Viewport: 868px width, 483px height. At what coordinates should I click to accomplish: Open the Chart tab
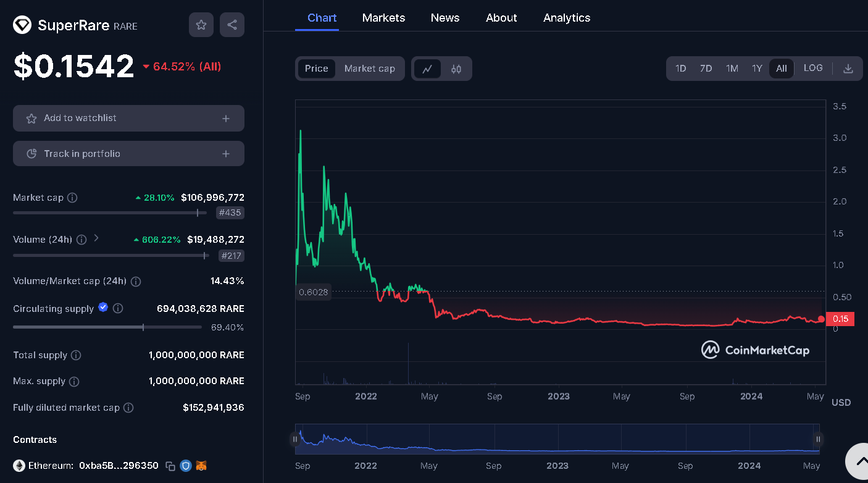tap(322, 18)
